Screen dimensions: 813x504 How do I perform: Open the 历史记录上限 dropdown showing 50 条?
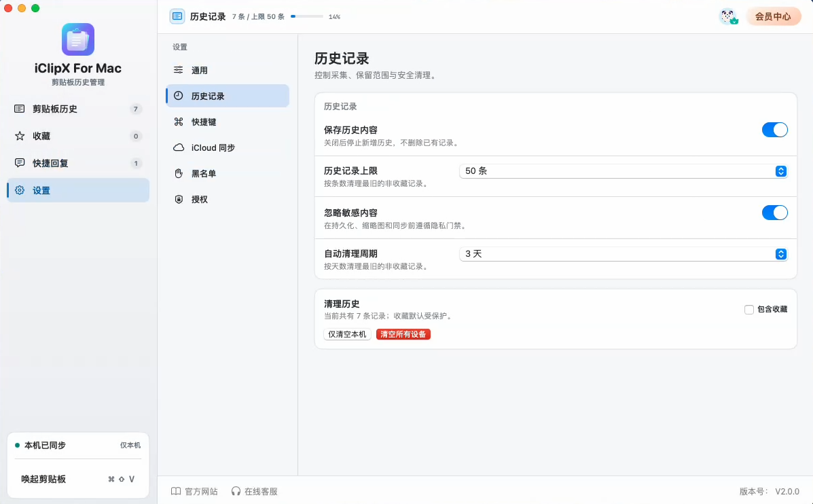624,171
